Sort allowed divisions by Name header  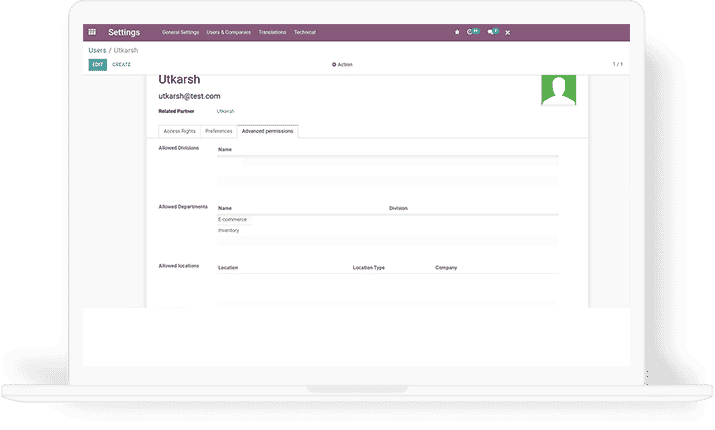[225, 150]
